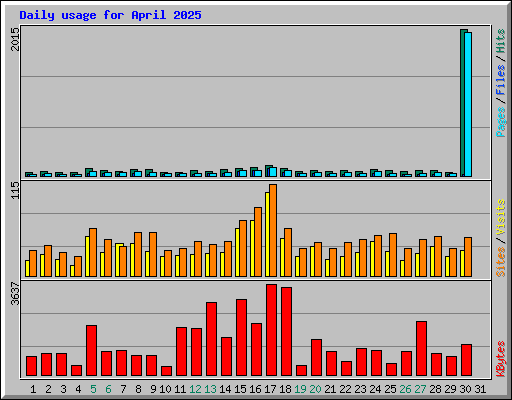Click green day label 13
Image resolution: width=512 pixels, height=400 pixels.
210,389
